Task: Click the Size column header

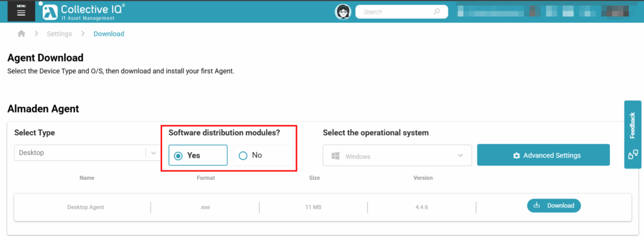Action: click(x=314, y=178)
